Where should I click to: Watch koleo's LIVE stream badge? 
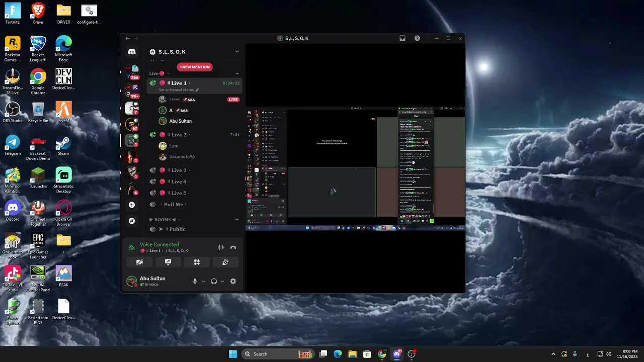[x=233, y=100]
